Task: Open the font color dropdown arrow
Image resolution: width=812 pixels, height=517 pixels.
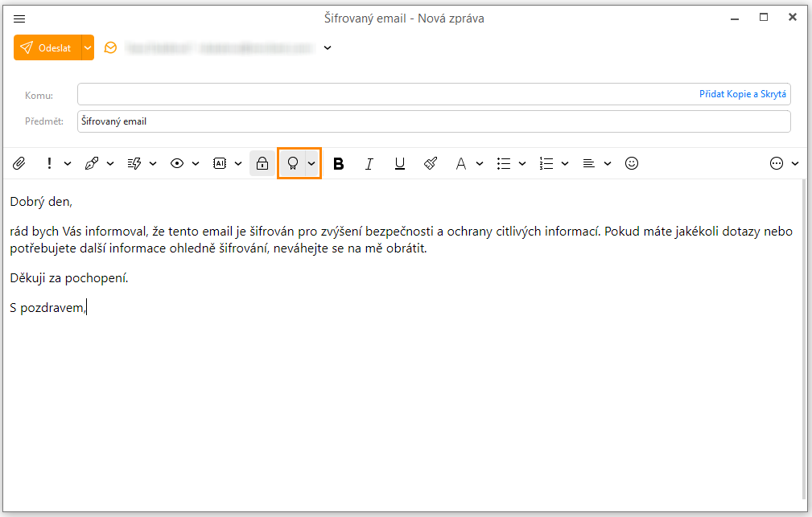Action: (480, 163)
